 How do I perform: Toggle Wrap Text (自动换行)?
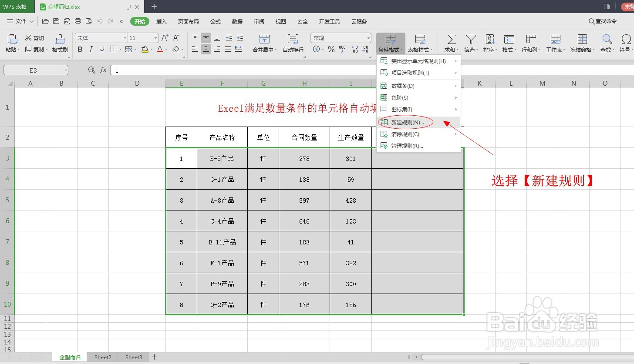point(293,43)
